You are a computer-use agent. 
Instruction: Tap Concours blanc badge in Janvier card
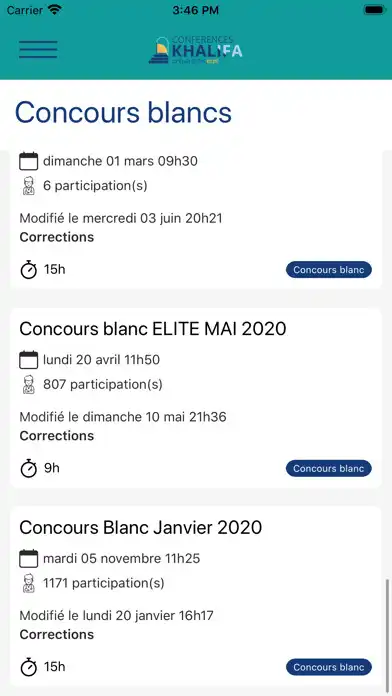[329, 667]
